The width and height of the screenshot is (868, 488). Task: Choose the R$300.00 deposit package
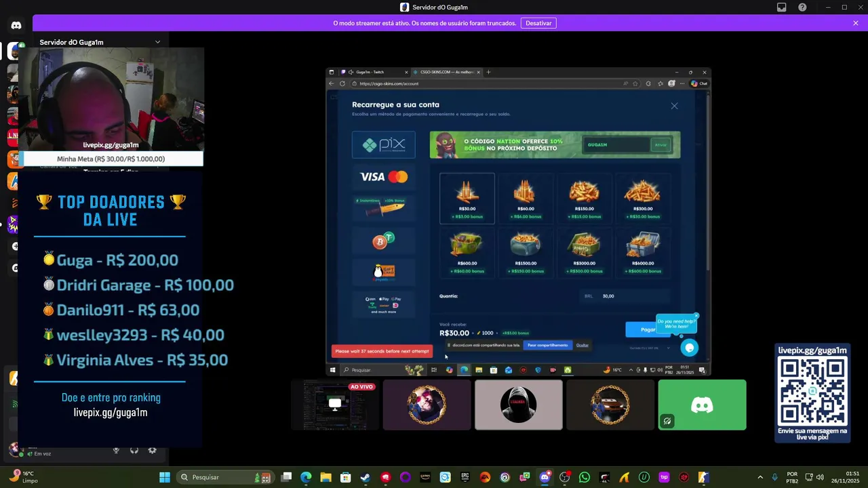pyautogui.click(x=642, y=198)
